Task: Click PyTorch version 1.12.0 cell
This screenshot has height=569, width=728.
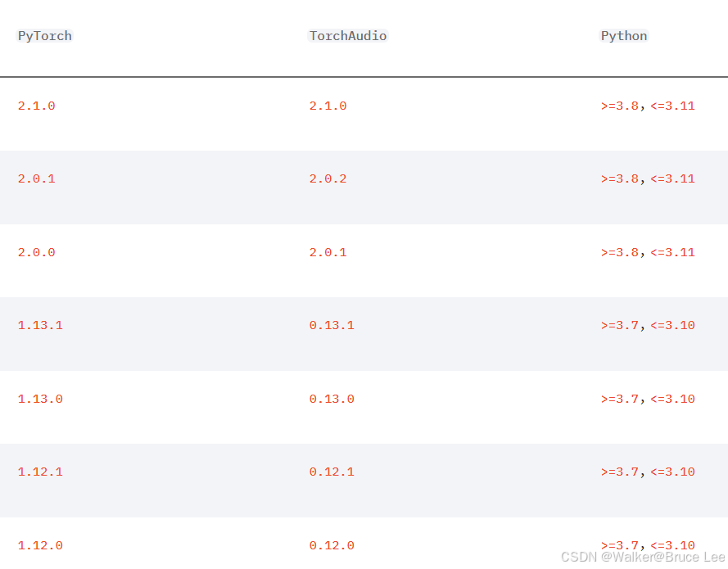Action: (40, 546)
